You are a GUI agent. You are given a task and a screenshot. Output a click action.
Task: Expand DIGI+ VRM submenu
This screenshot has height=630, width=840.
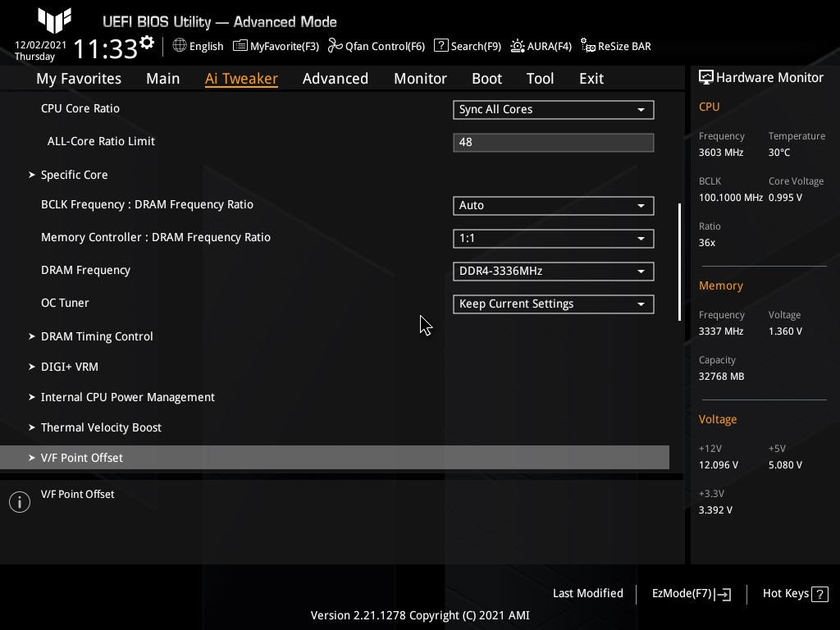point(69,367)
